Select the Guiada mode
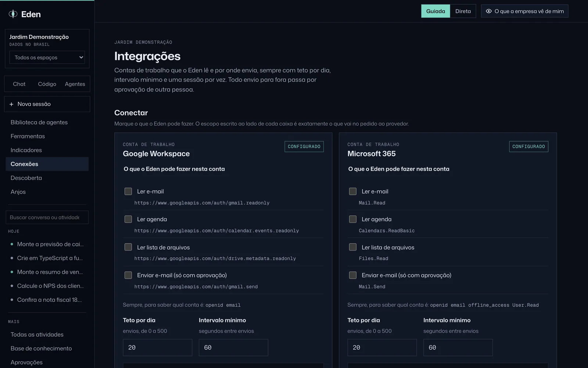This screenshot has height=368, width=588. [x=435, y=11]
